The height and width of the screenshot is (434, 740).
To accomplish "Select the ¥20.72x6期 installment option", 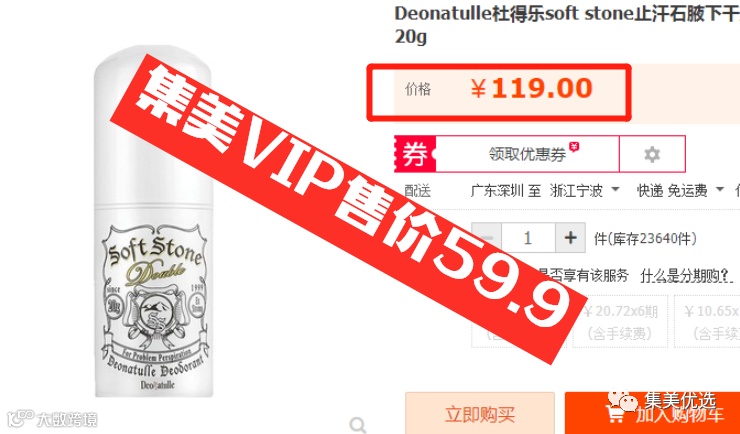I will tap(620, 321).
